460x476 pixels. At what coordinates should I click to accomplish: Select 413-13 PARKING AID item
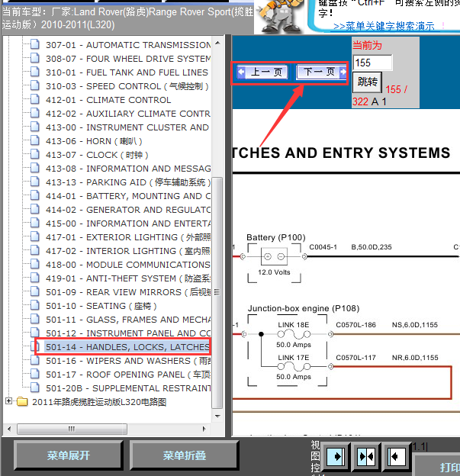128,182
